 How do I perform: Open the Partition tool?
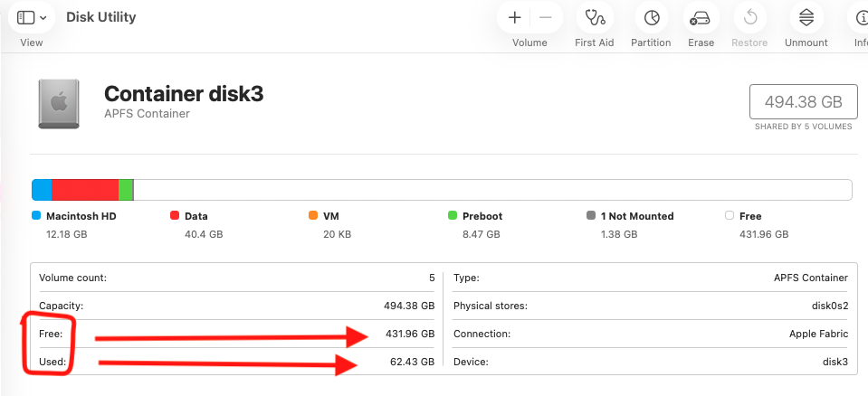click(x=652, y=18)
